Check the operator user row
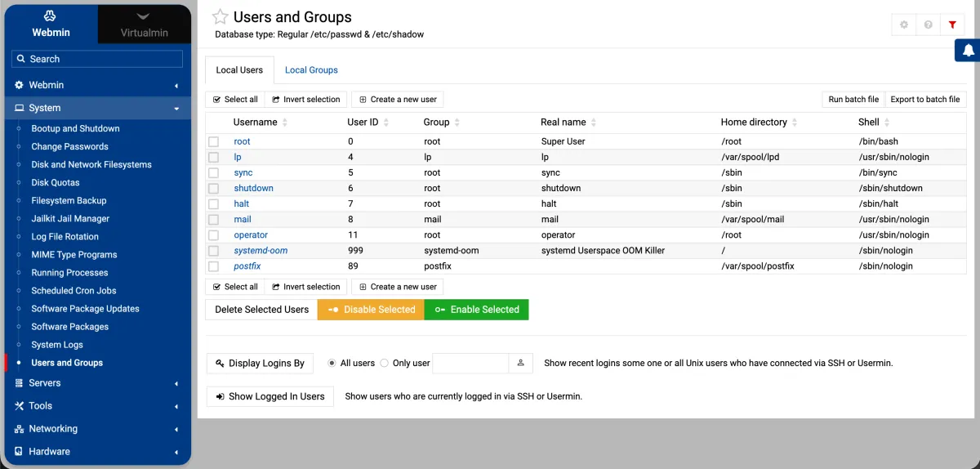This screenshot has width=980, height=469. point(214,235)
